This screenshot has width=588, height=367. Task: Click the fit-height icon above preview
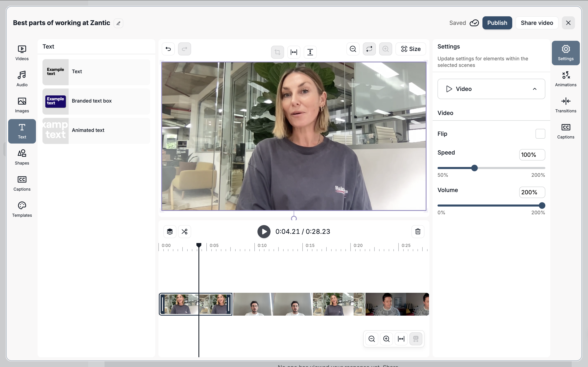310,52
